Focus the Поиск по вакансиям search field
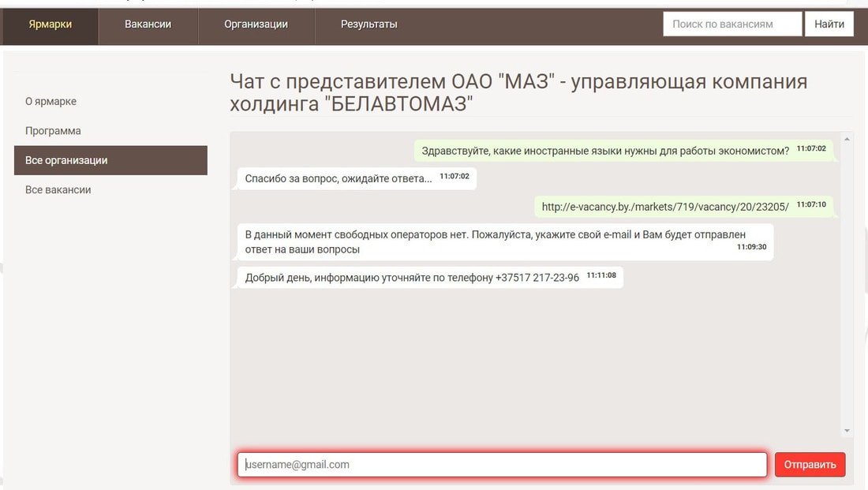Image resolution: width=868 pixels, height=490 pixels. [x=731, y=24]
